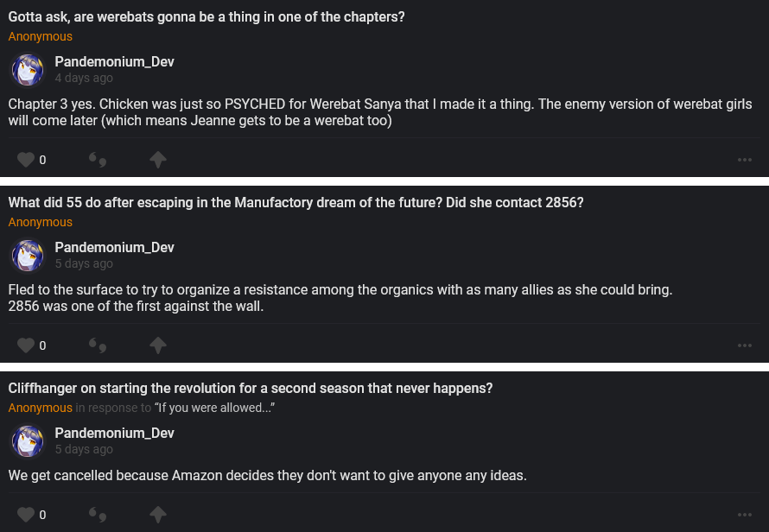Like the Cliffhanger revolution answer
The image size is (769, 532).
click(26, 515)
